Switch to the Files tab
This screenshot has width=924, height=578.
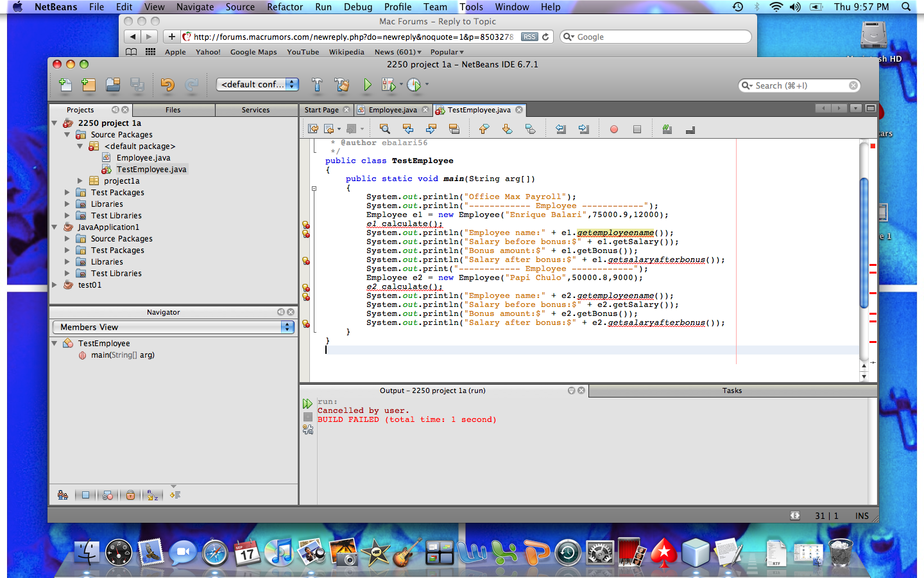coord(173,110)
